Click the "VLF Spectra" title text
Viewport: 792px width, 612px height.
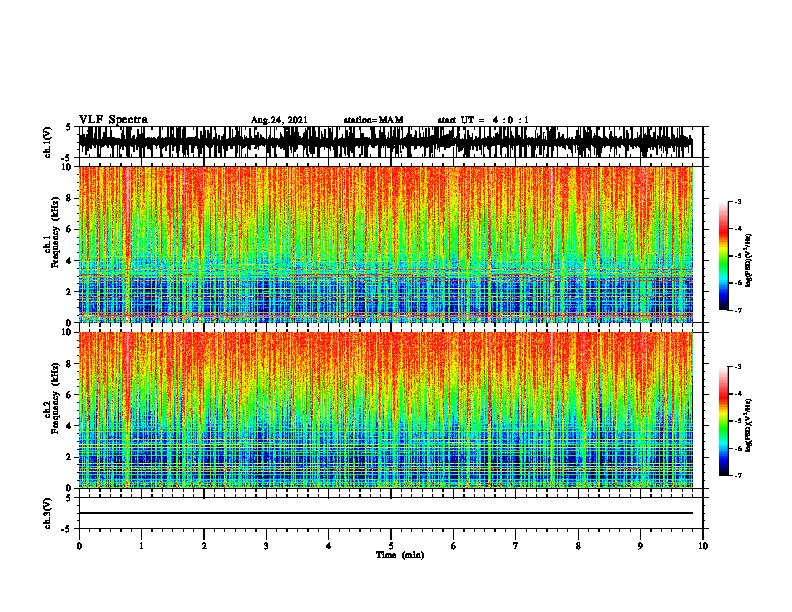click(113, 120)
